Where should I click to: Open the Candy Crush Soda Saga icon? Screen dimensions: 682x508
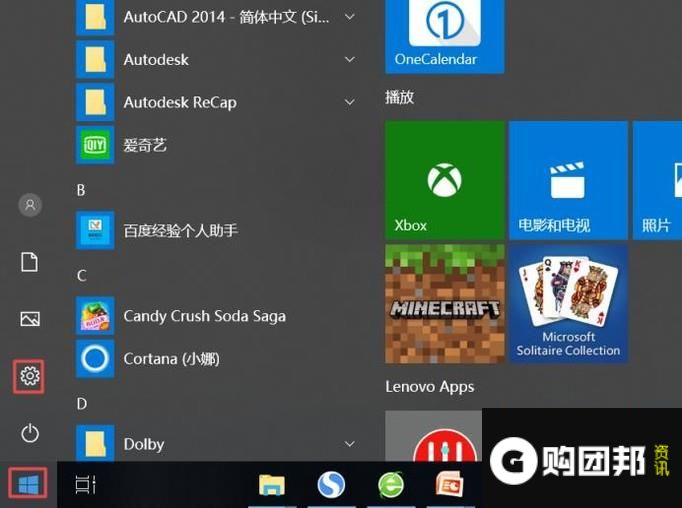tap(95, 316)
